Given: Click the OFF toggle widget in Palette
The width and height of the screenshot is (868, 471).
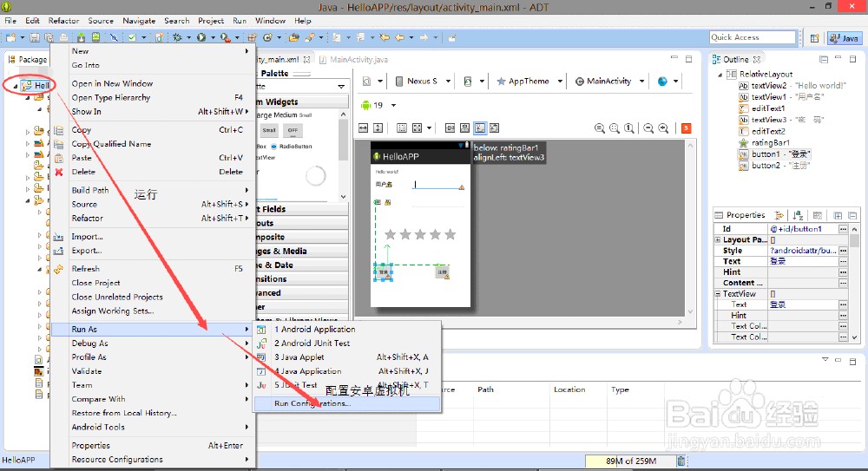Looking at the screenshot, I should 293,131.
